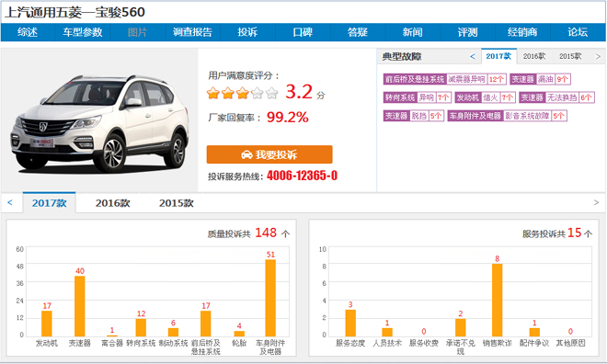Click right arrow in 典型故障 panel

(598, 56)
